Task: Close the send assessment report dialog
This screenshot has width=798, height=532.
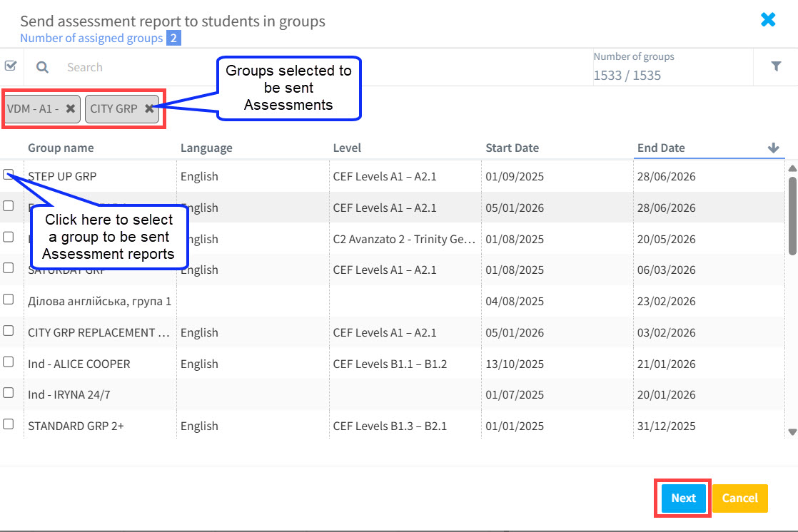Action: [x=768, y=20]
